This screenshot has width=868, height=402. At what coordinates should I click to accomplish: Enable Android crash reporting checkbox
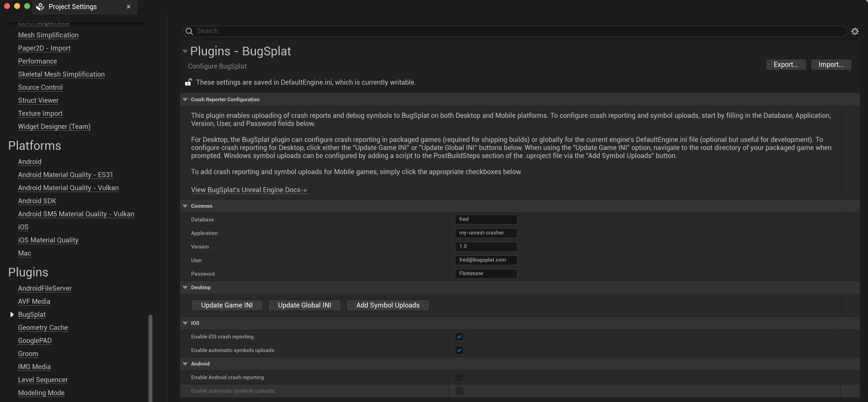pos(459,377)
